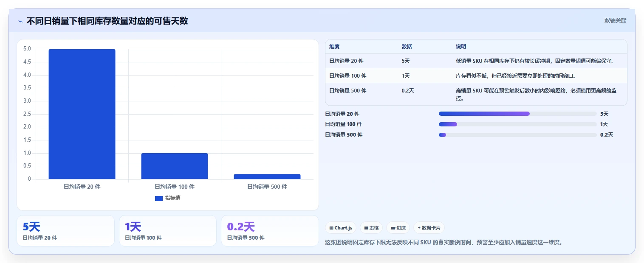Click x-axis label 日均销量 500 件
The height and width of the screenshot is (263, 644).
coord(267,187)
